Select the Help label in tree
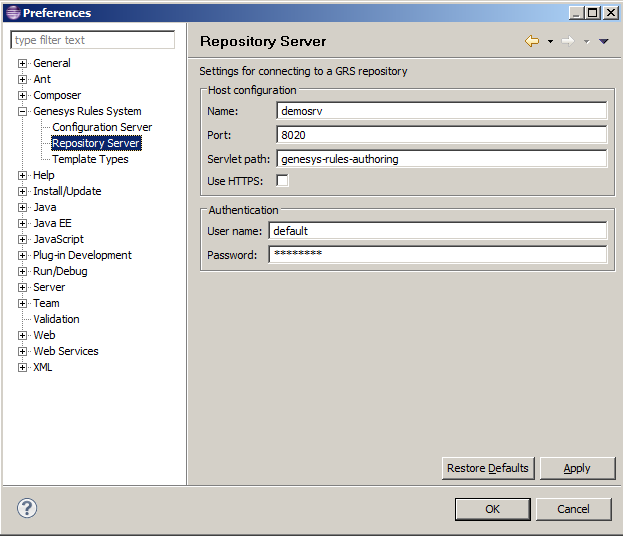Screen dimensions: 623x536 tap(44, 175)
